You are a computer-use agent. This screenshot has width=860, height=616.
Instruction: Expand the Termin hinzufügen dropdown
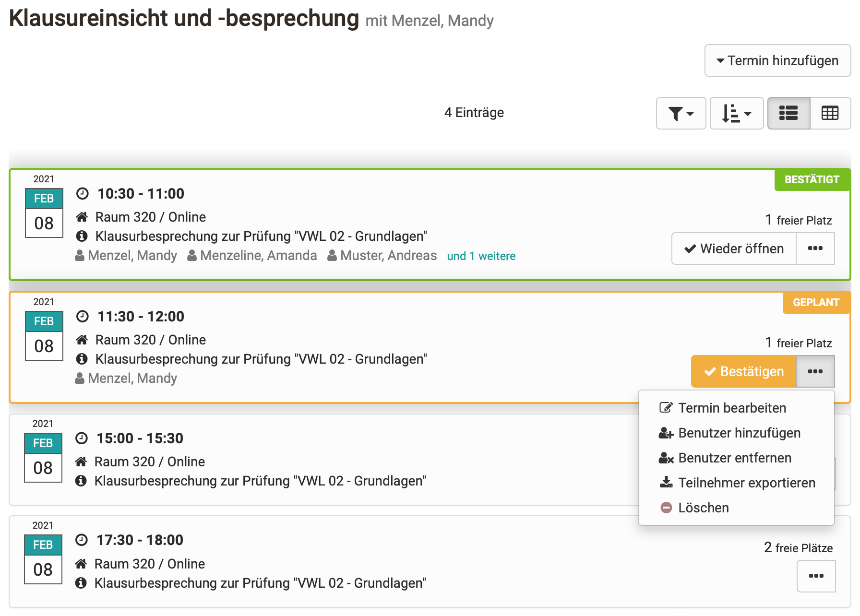[777, 61]
